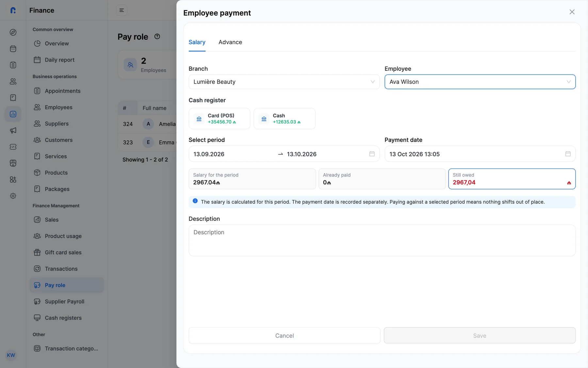Viewport: 588px width, 368px height.
Task: Open Appointments in the sidebar
Action: tap(67, 91)
